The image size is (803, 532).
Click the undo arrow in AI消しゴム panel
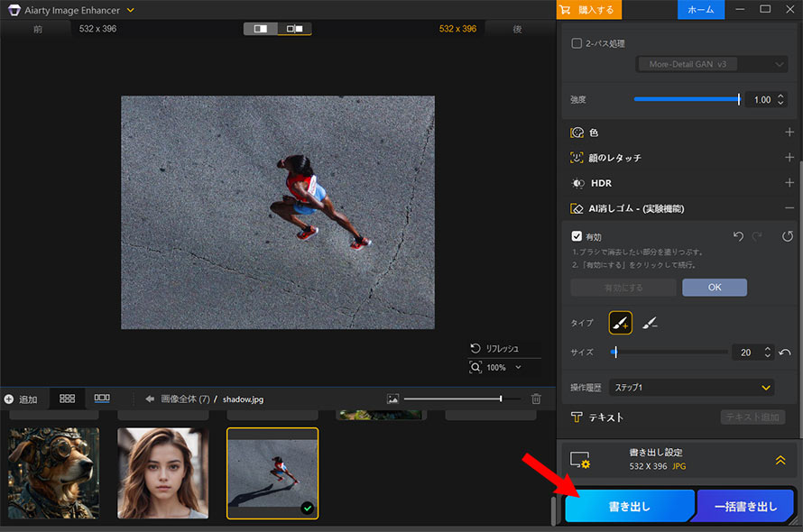click(x=738, y=236)
